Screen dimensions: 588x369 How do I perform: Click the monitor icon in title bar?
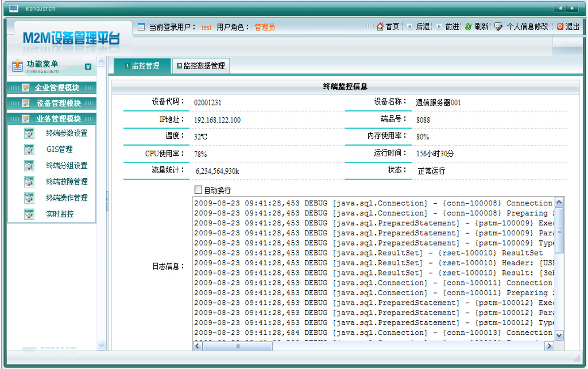click(14, 8)
